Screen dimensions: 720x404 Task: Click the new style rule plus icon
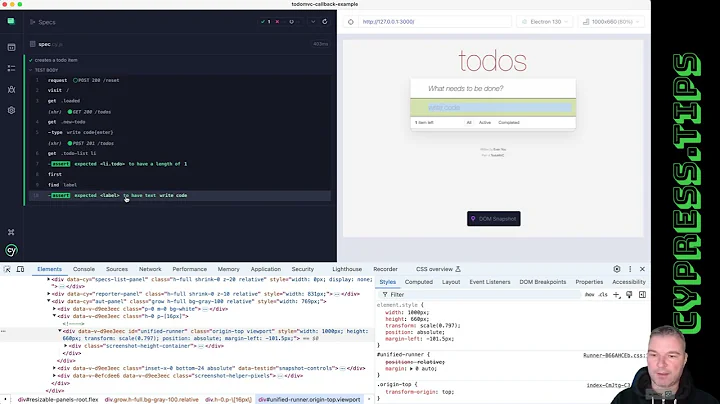[x=616, y=295]
